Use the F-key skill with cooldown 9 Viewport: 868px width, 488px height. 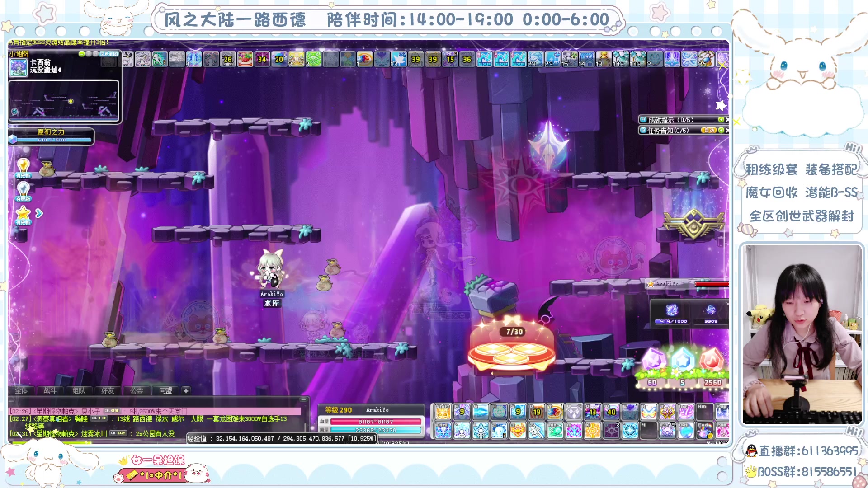tap(462, 412)
